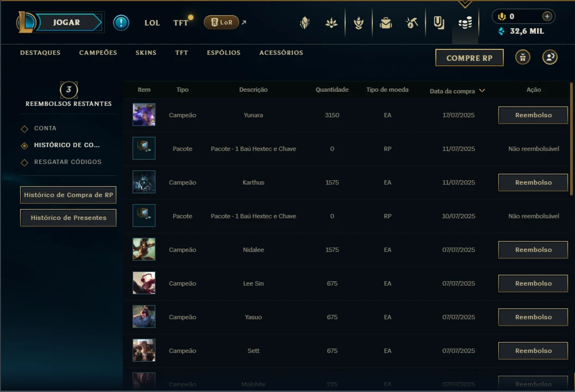Select Histórico de Co... sidebar option

click(x=67, y=145)
